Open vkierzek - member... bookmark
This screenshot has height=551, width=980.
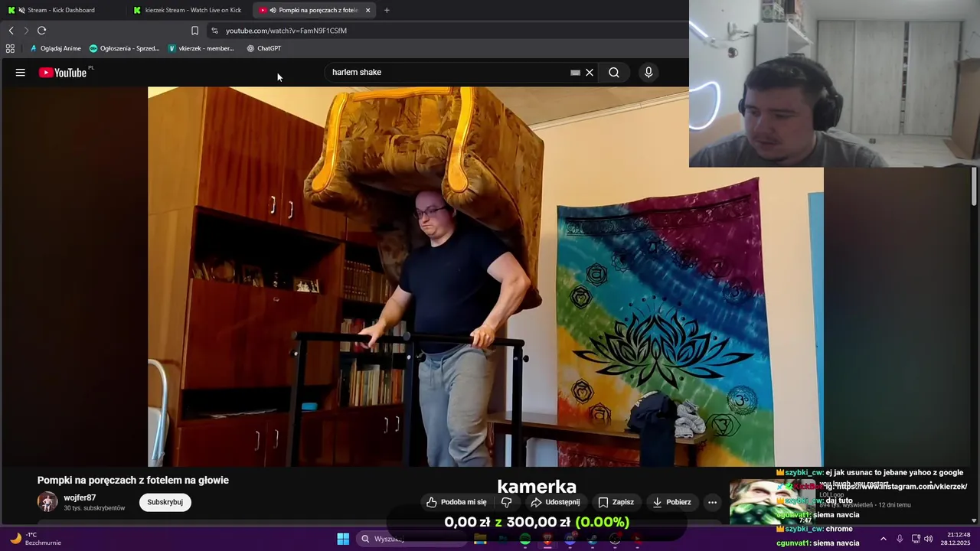201,48
